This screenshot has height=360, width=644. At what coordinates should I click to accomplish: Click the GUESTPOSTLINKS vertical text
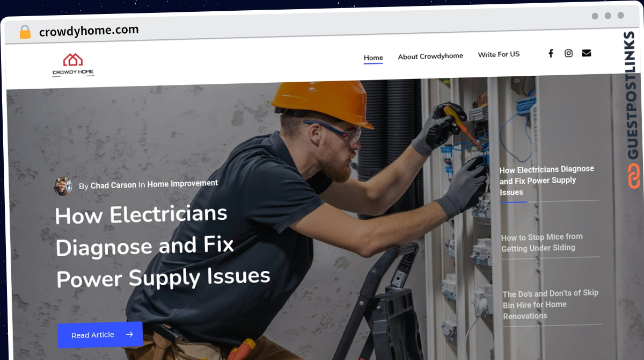point(632,96)
